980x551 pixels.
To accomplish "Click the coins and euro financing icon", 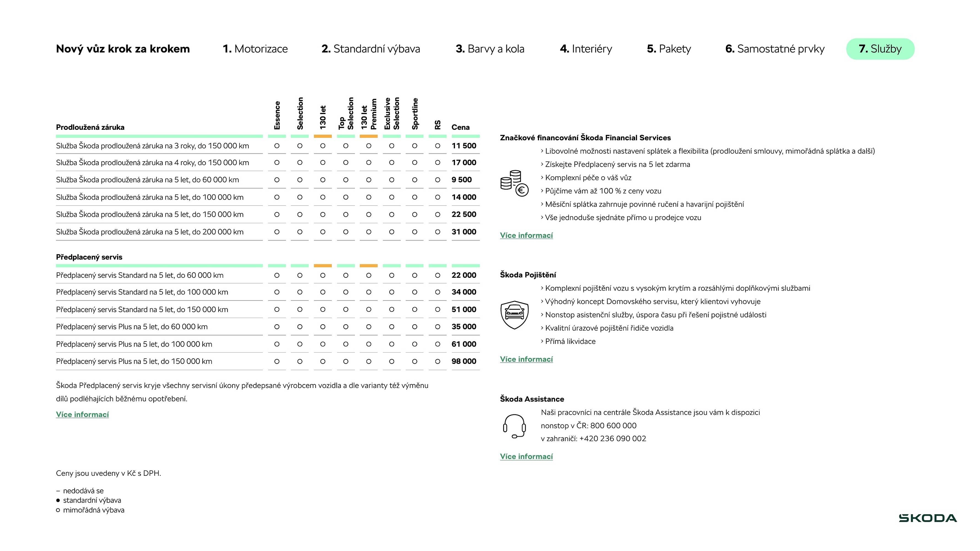I will click(x=514, y=183).
